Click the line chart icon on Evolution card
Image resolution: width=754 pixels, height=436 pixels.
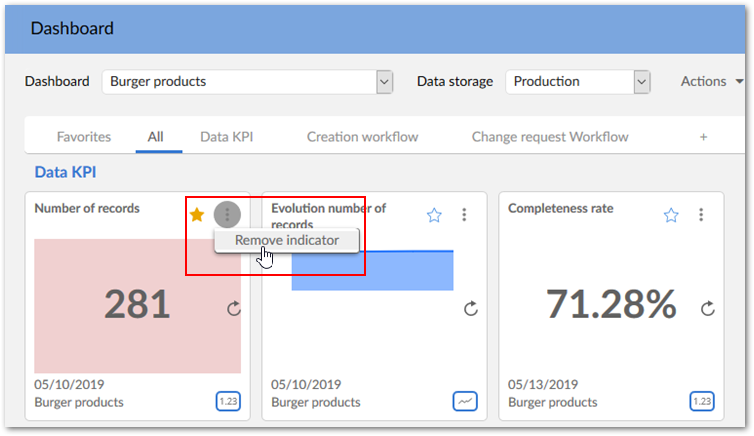pos(465,401)
